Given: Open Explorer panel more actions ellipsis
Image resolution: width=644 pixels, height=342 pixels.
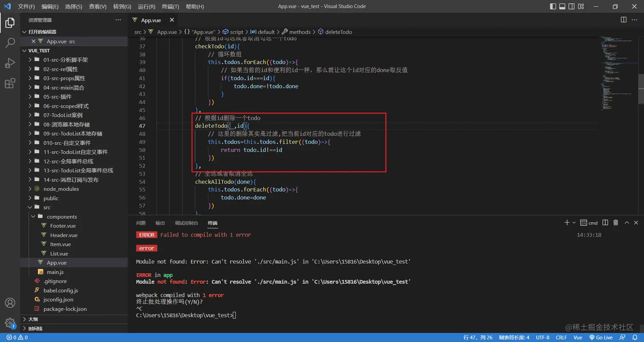Looking at the screenshot, I should click(x=118, y=20).
